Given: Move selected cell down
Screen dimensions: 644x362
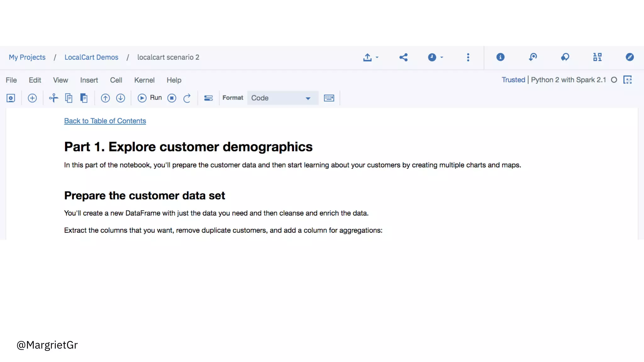Looking at the screenshot, I should [120, 98].
